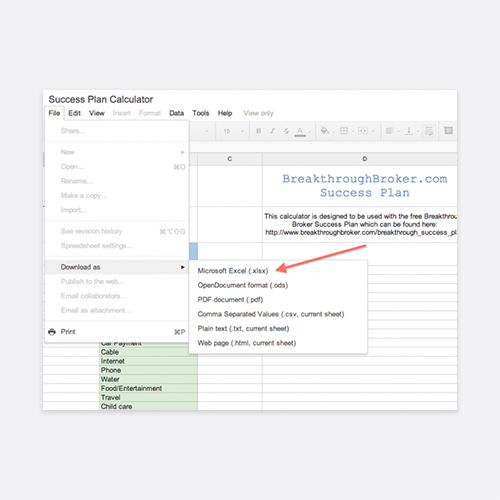Click the Internet cell
The image size is (500, 500).
pyautogui.click(x=148, y=361)
